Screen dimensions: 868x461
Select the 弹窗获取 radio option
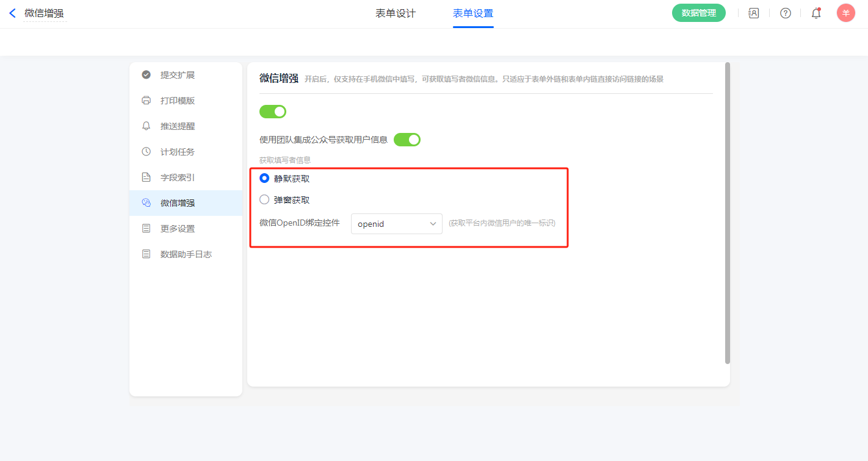click(x=264, y=199)
